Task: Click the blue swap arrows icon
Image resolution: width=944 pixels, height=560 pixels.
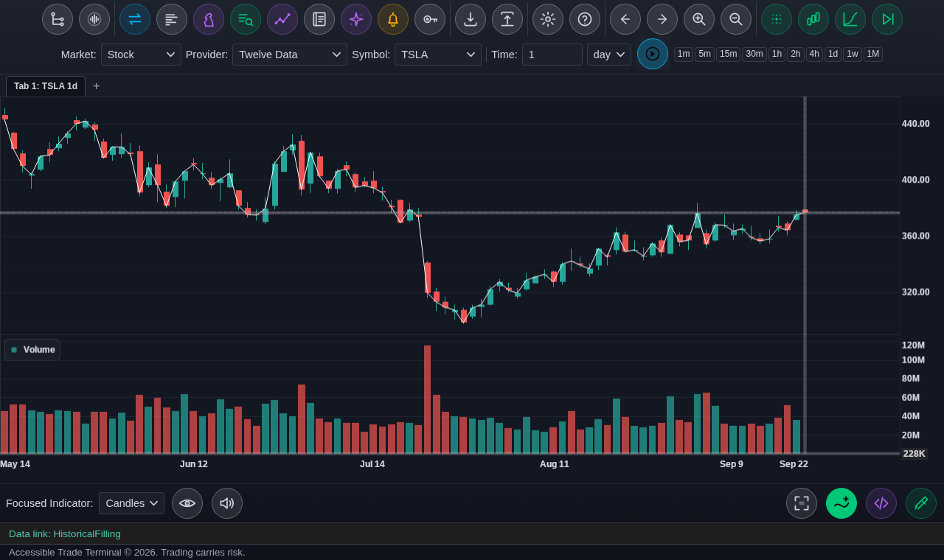Action: tap(135, 19)
